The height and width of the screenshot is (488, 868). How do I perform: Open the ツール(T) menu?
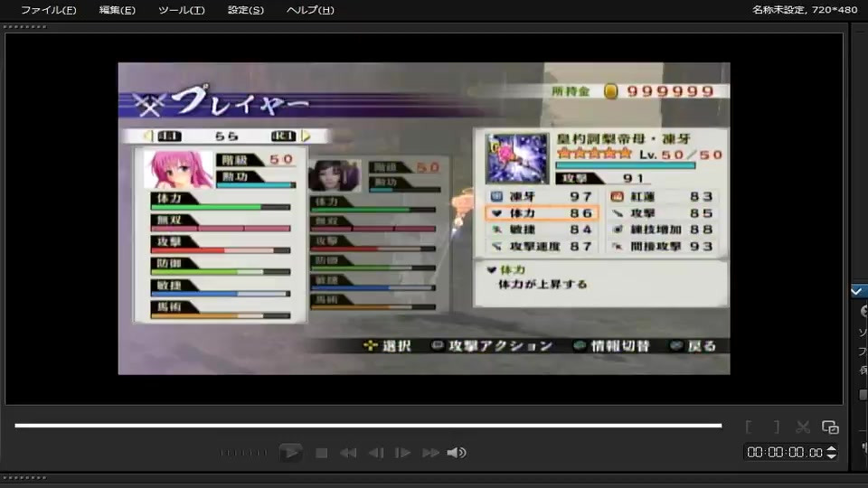point(182,10)
